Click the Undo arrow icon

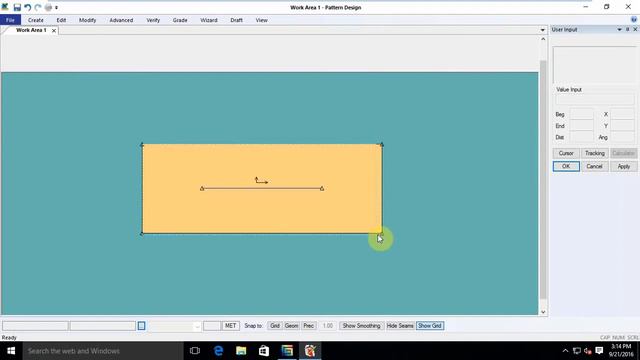(x=27, y=7)
